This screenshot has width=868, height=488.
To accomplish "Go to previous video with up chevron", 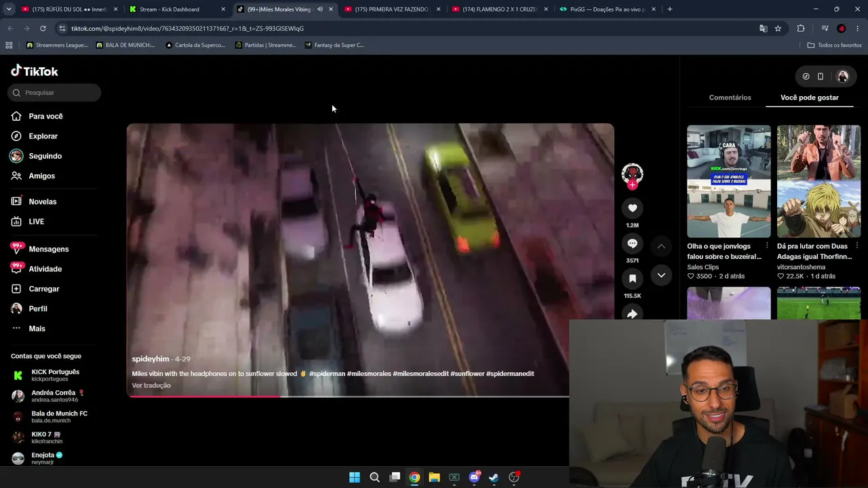I will [661, 246].
